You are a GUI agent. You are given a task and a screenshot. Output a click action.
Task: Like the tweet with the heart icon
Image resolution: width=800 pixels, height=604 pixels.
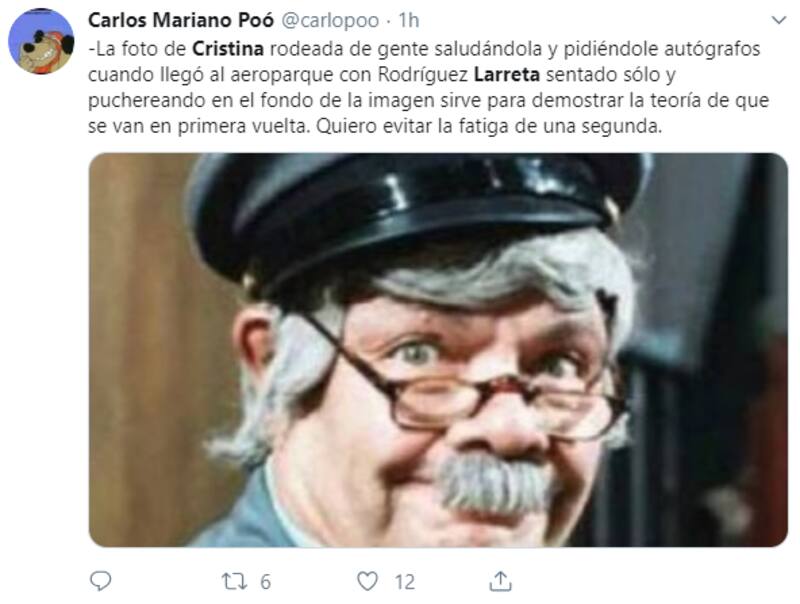pyautogui.click(x=367, y=581)
